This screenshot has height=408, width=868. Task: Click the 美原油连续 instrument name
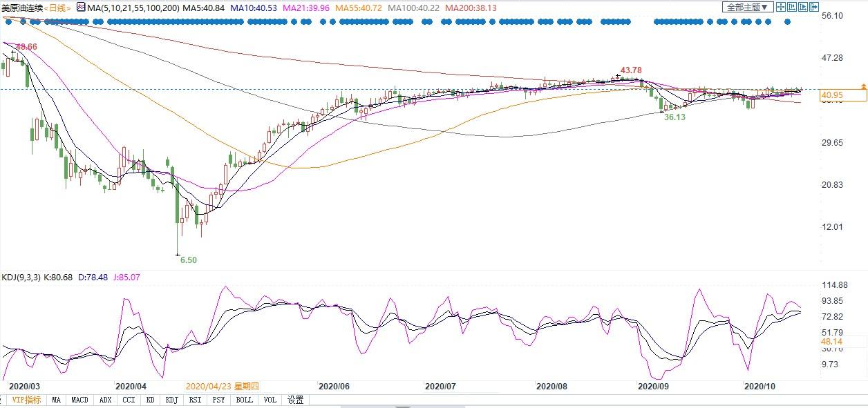coord(22,8)
